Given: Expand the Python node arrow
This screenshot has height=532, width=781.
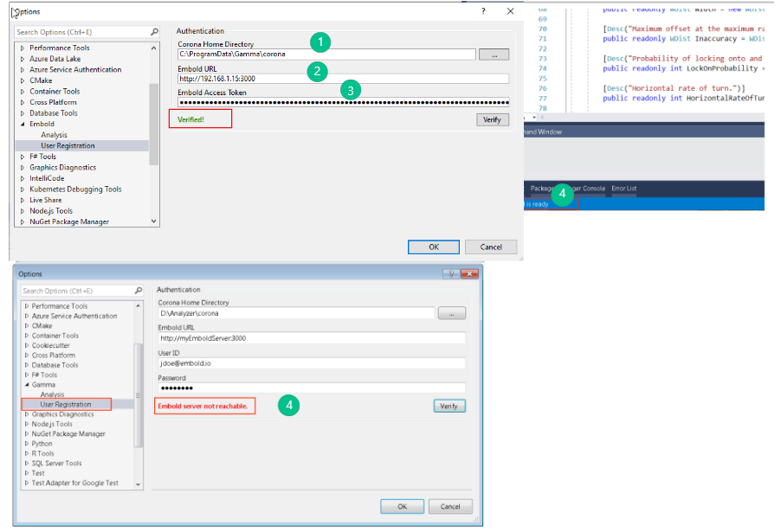Looking at the screenshot, I should click(27, 444).
